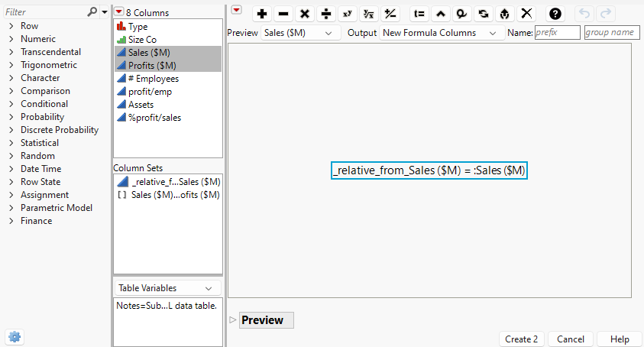Open the red triangle menu above formula toolbar
The height and width of the screenshot is (347, 644).
coord(237,10)
